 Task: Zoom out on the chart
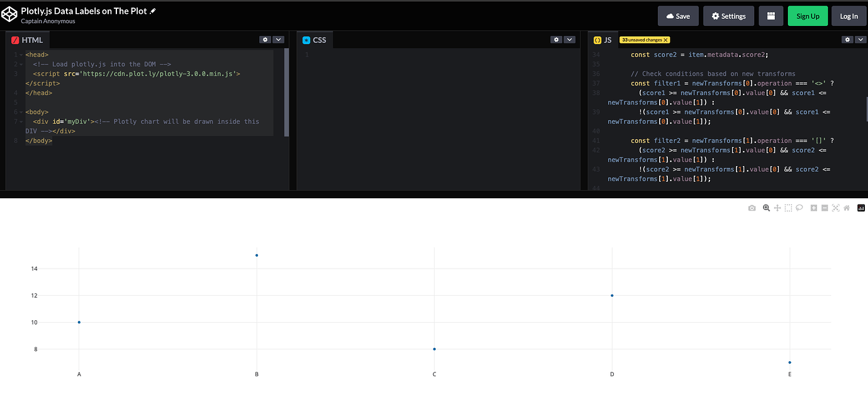coord(825,208)
